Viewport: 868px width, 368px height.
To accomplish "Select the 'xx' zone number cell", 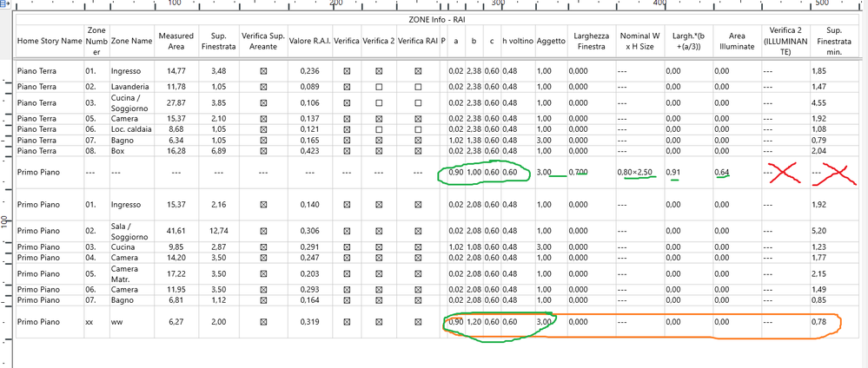I will click(x=89, y=322).
